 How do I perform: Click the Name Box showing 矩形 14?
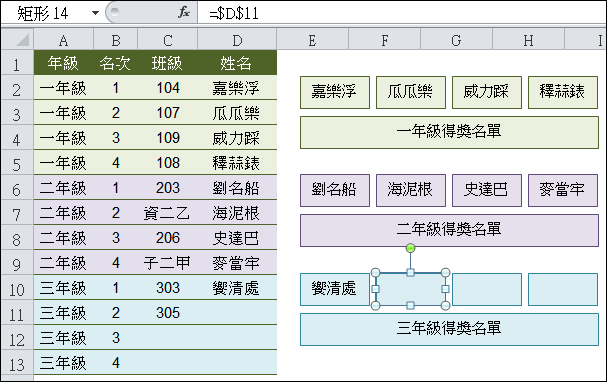tap(52, 13)
